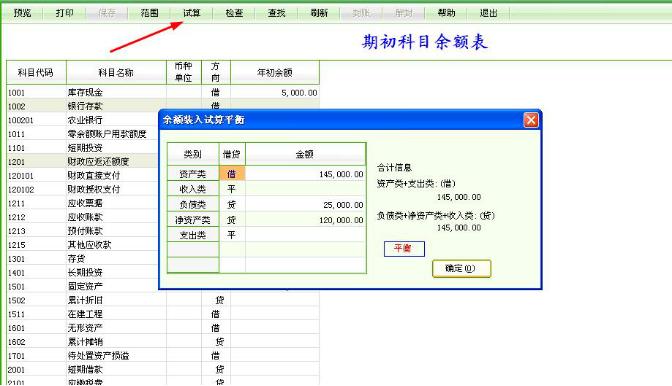Click the 科目代码 column header
The height and width of the screenshot is (386, 672).
click(x=36, y=72)
